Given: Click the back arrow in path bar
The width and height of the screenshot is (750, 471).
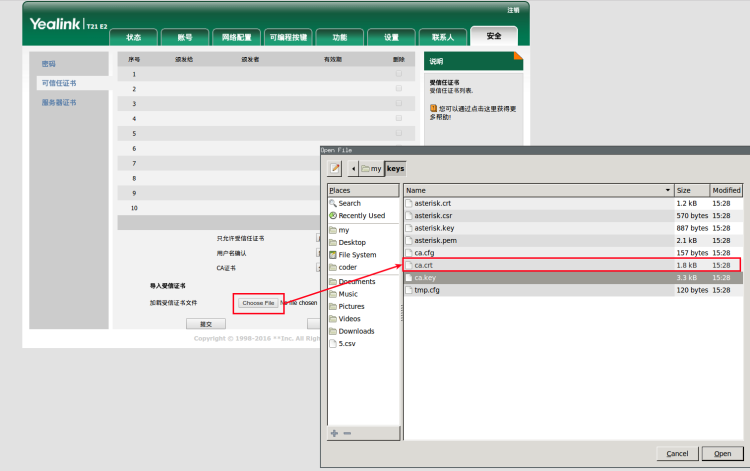Looking at the screenshot, I should point(353,169).
